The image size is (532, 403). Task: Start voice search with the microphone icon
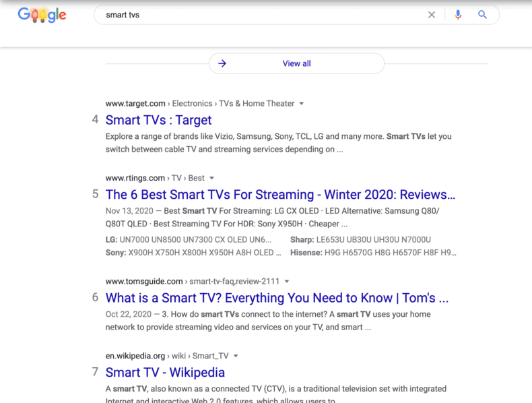coord(458,15)
